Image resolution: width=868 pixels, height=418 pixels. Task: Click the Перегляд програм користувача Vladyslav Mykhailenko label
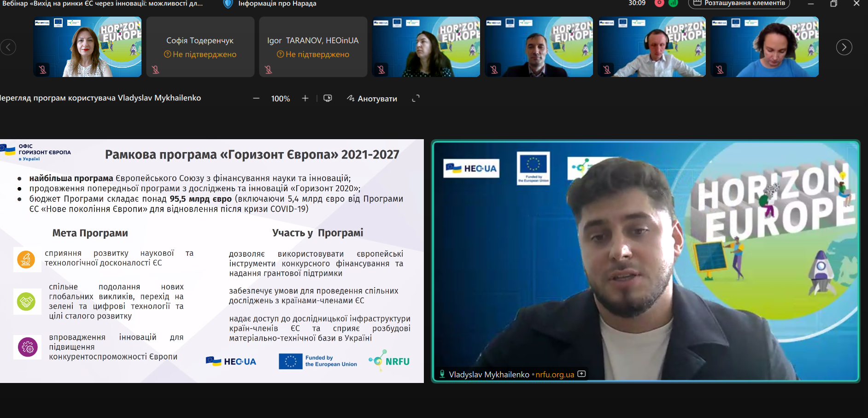[x=100, y=98]
